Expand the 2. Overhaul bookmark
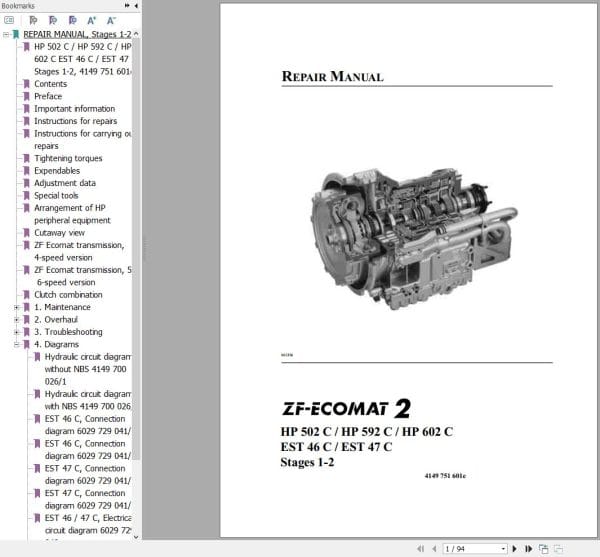 pyautogui.click(x=16, y=319)
